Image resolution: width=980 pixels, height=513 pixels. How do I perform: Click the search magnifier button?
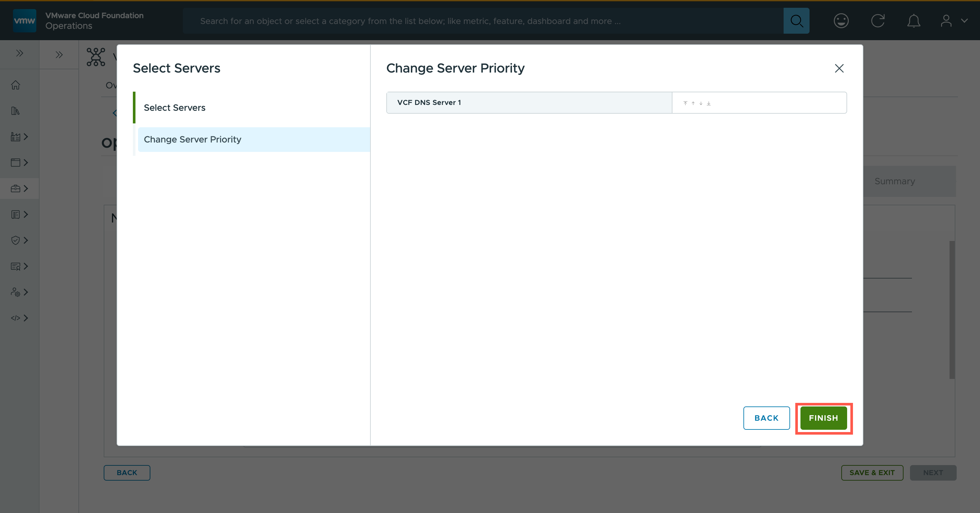click(796, 21)
